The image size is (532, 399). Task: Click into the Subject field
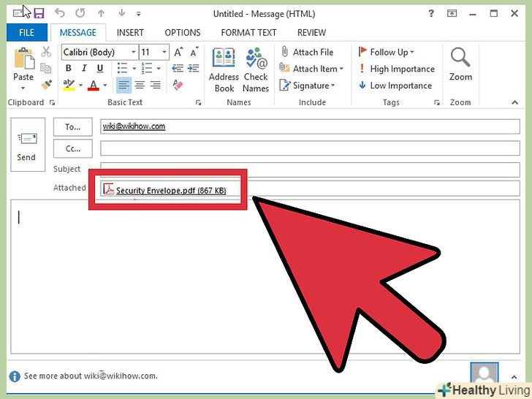pos(310,169)
